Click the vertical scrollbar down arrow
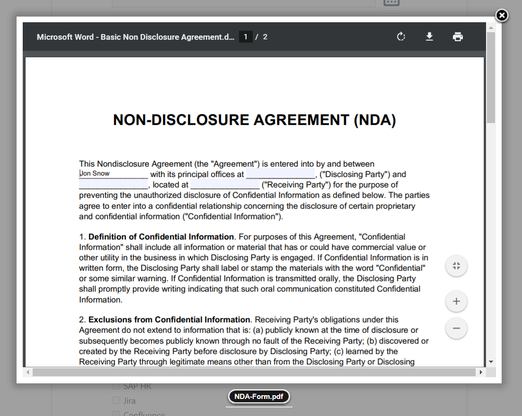This screenshot has width=522, height=416. coord(491,362)
